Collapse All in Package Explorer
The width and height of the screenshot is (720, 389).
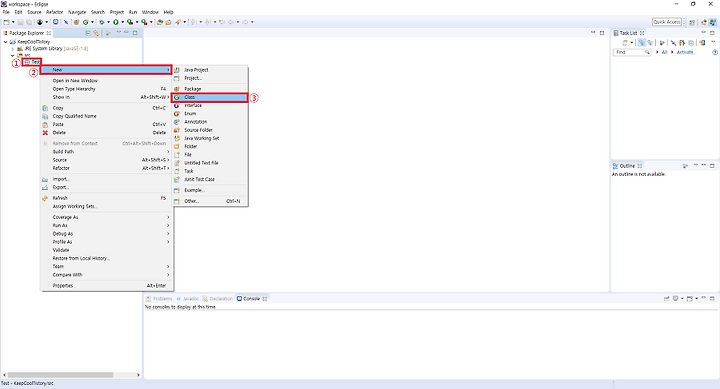coord(88,33)
